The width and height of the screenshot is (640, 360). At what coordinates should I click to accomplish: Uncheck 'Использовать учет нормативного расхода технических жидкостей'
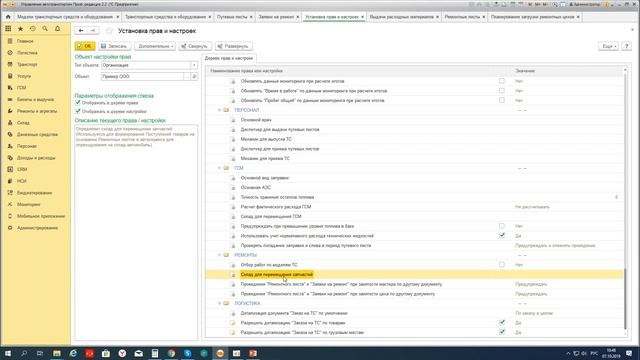[502, 236]
